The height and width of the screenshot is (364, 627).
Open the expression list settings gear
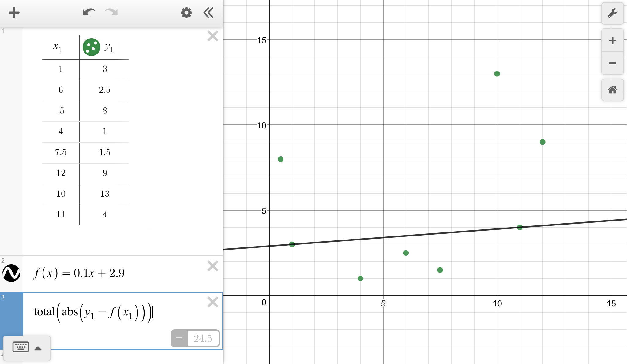(186, 13)
